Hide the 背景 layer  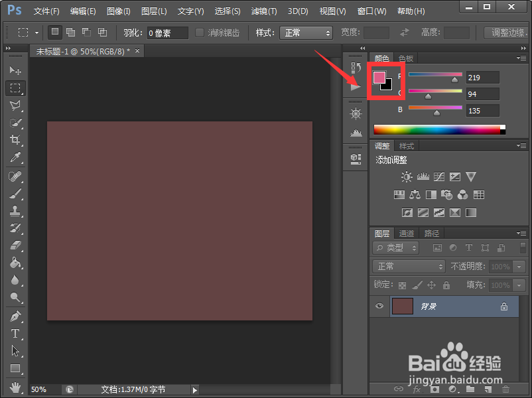click(x=379, y=306)
